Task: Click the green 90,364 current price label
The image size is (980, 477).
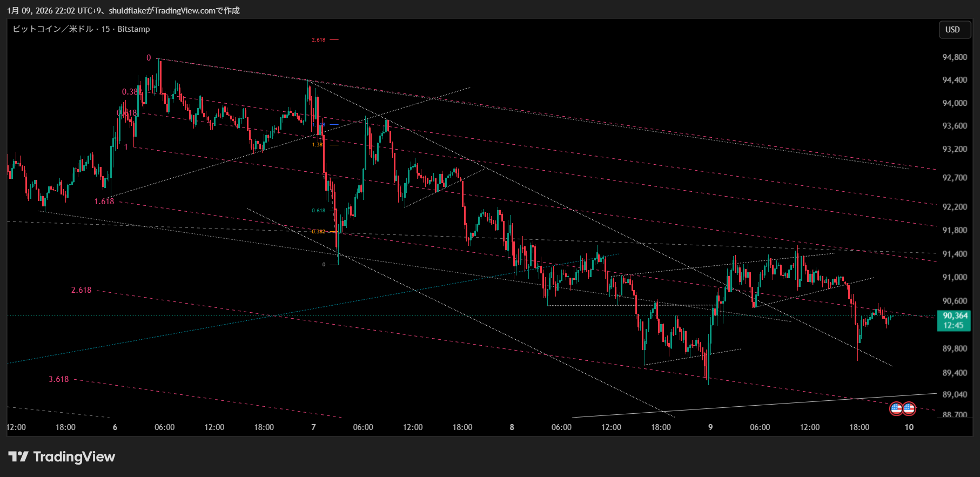Action: pyautogui.click(x=955, y=320)
